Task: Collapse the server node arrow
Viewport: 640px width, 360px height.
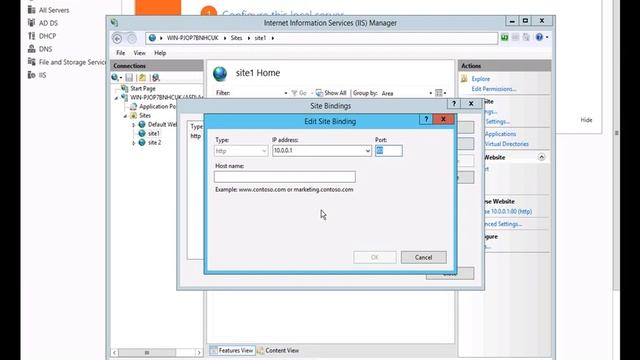Action: (x=116, y=98)
